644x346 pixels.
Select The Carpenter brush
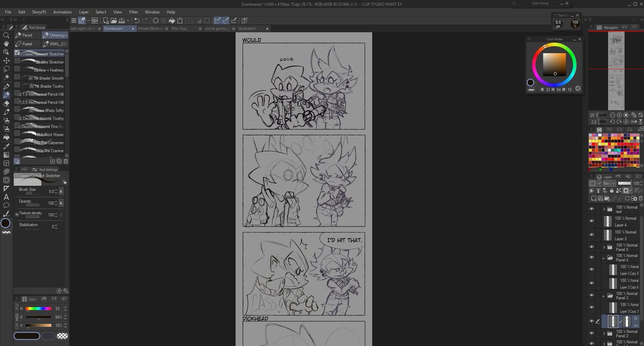39,142
